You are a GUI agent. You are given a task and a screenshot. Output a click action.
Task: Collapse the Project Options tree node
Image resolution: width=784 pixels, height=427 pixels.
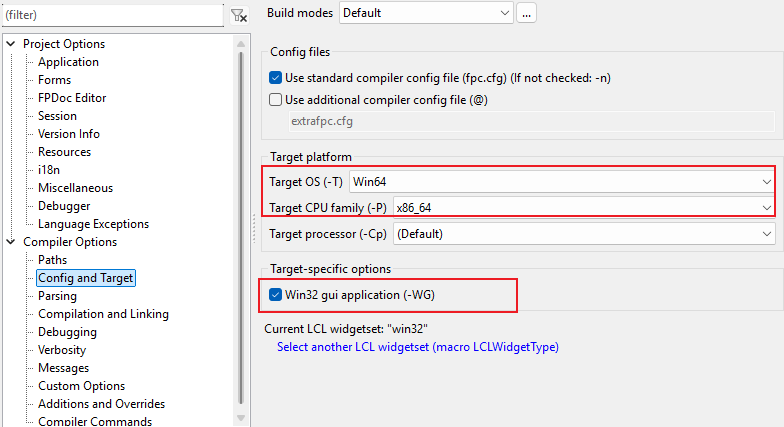(11, 44)
